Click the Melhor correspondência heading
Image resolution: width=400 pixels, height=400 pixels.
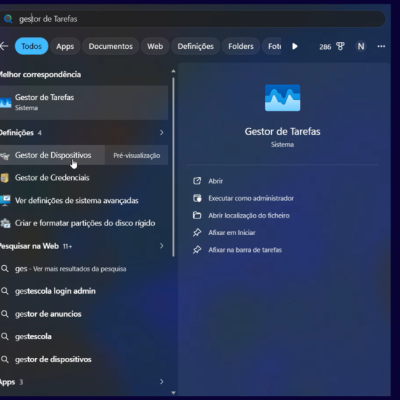pyautogui.click(x=40, y=74)
